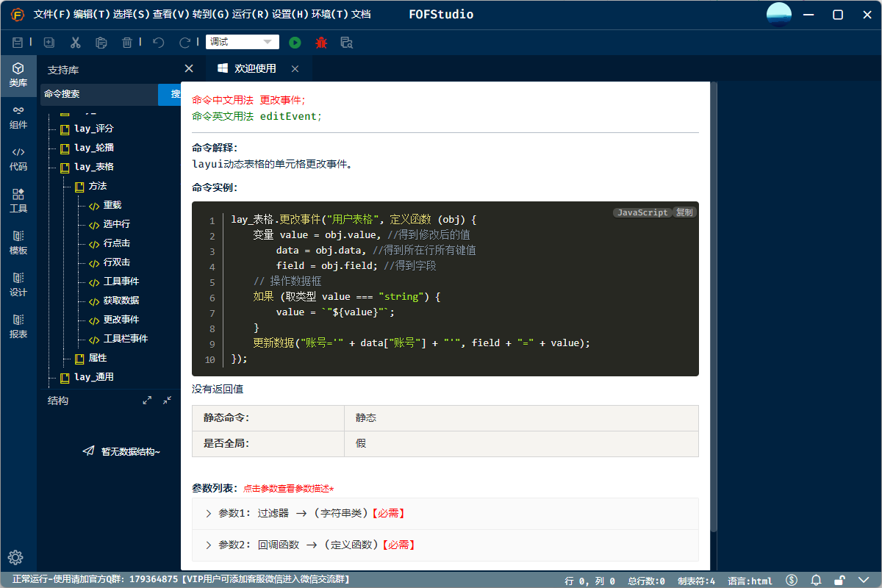Click the new file plus icon

(49, 43)
